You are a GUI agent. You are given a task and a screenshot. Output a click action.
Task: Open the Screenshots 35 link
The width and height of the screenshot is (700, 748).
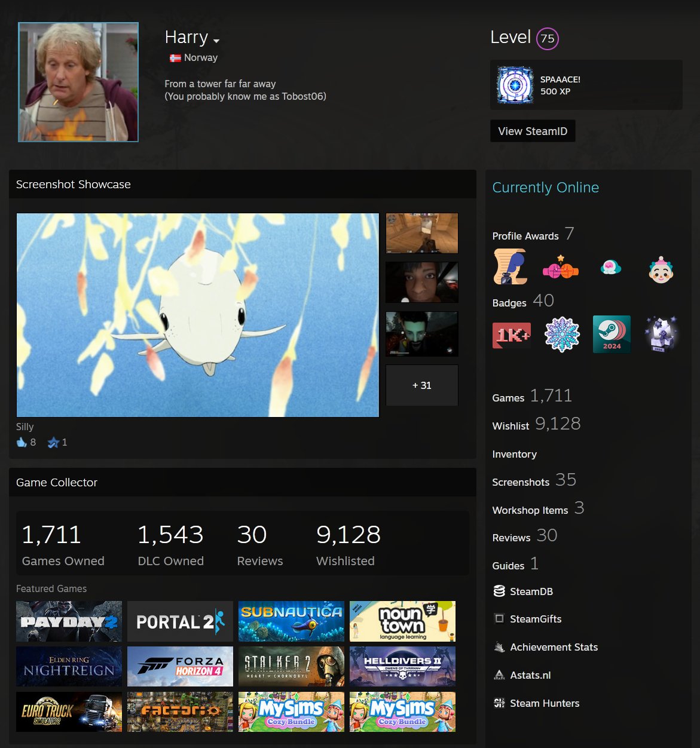pyautogui.click(x=534, y=480)
